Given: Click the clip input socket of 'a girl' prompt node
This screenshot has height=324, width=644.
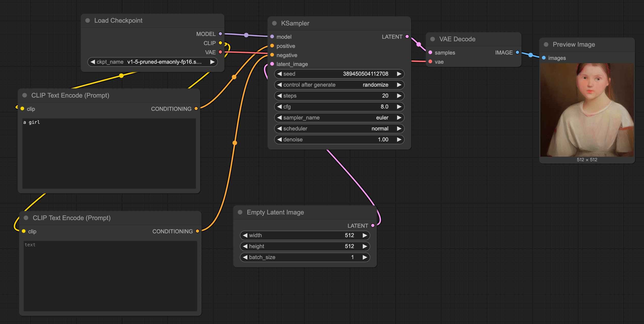Looking at the screenshot, I should point(22,109).
